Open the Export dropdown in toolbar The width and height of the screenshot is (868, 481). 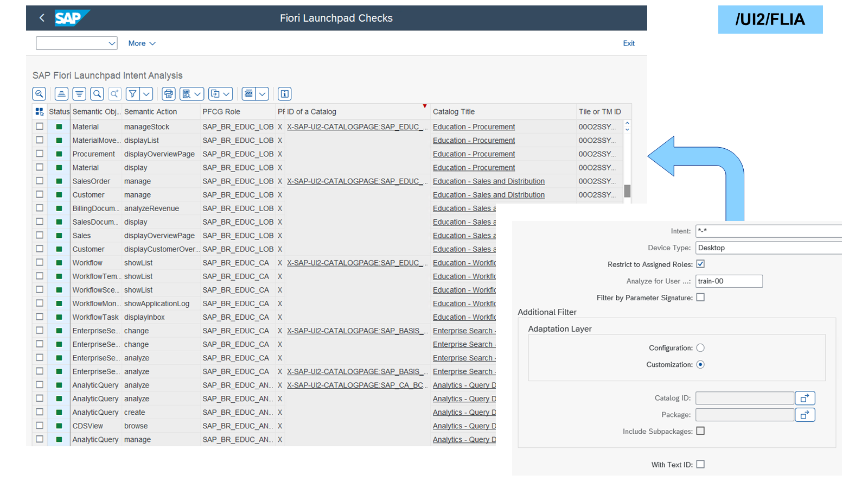221,94
